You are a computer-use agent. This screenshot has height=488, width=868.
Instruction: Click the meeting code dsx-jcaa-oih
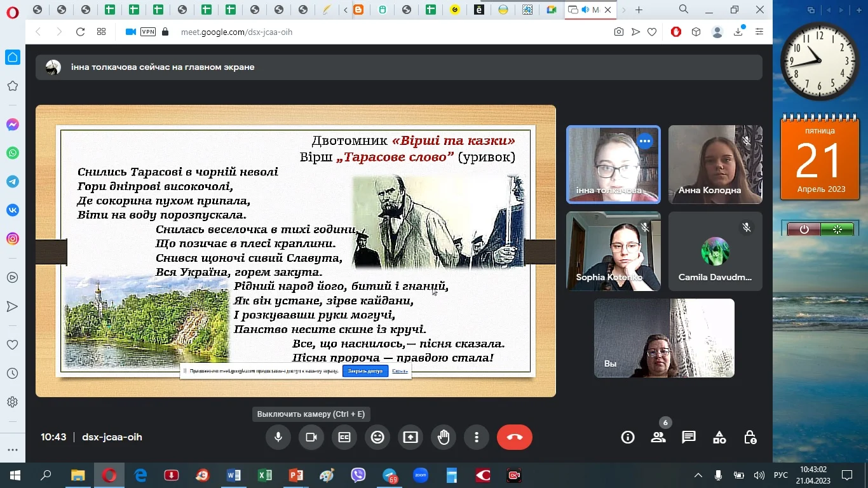(112, 437)
